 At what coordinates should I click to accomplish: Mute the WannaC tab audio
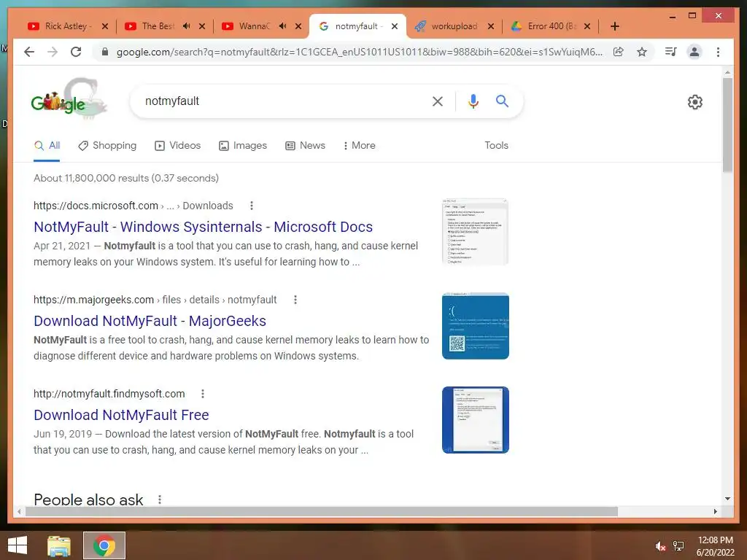282,26
